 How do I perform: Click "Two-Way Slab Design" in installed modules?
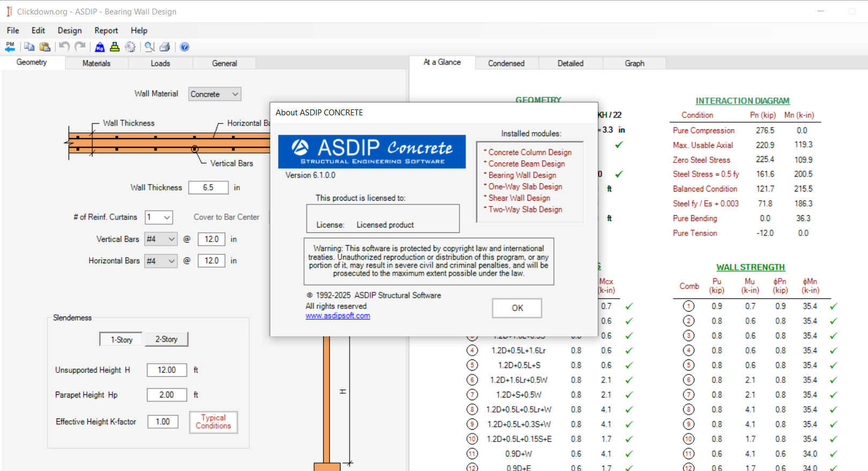point(525,209)
